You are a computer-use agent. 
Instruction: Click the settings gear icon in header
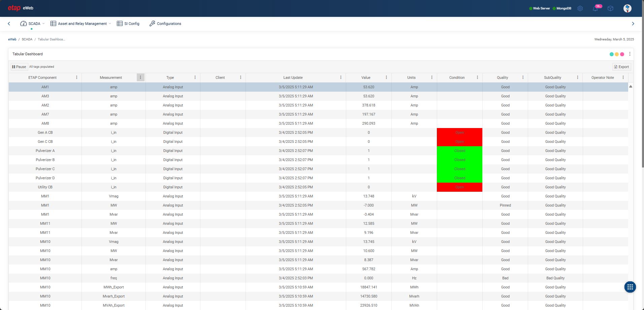(580, 8)
